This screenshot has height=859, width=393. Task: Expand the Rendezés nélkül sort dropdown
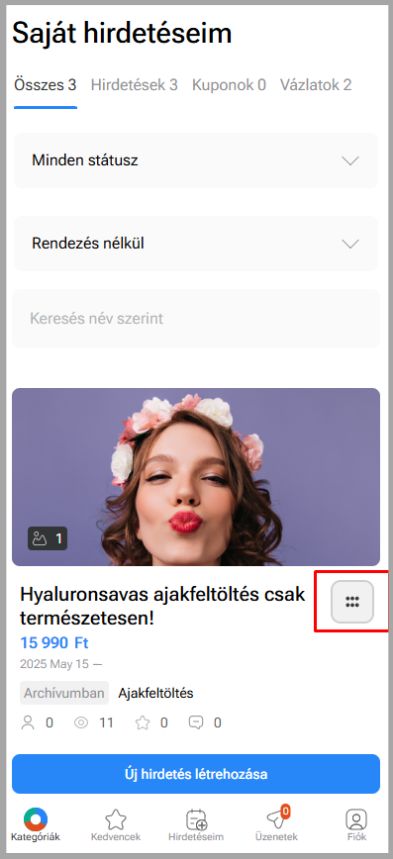coord(196,243)
